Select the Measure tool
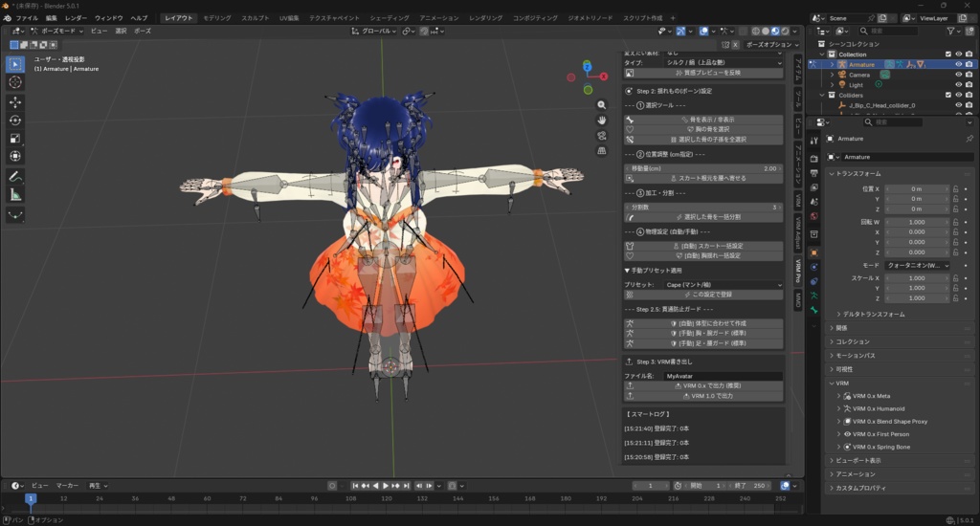The height and width of the screenshot is (526, 980). pyautogui.click(x=15, y=195)
